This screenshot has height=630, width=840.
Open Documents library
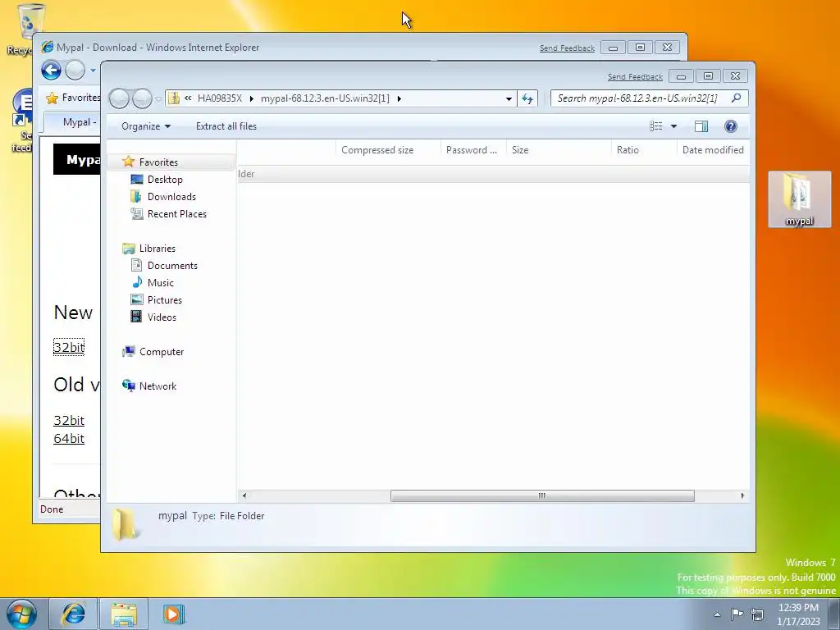172,266
